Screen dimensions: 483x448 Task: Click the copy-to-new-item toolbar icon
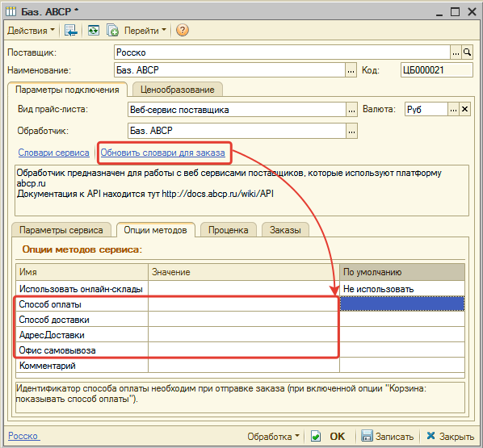(x=112, y=31)
